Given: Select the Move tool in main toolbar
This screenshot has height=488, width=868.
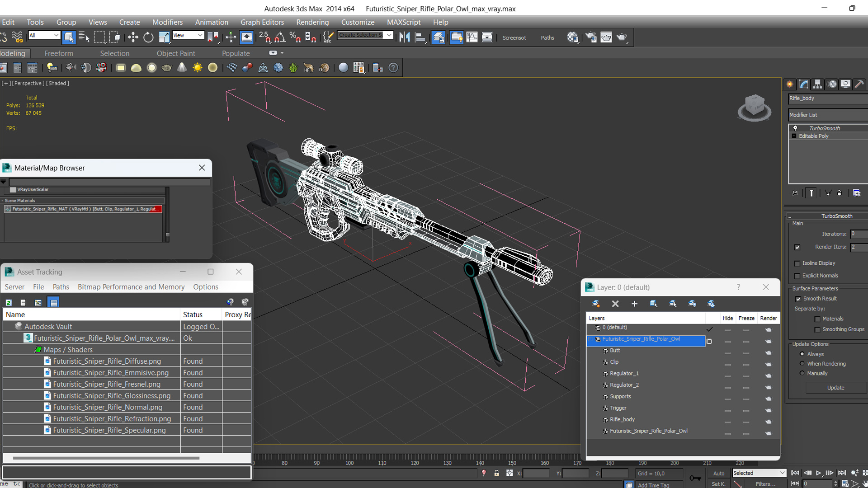Looking at the screenshot, I should coord(133,38).
